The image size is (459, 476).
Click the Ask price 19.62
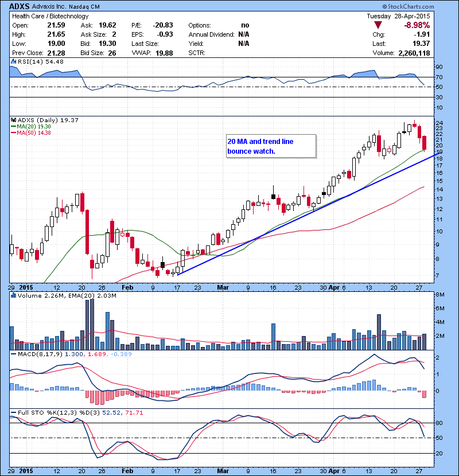click(107, 25)
